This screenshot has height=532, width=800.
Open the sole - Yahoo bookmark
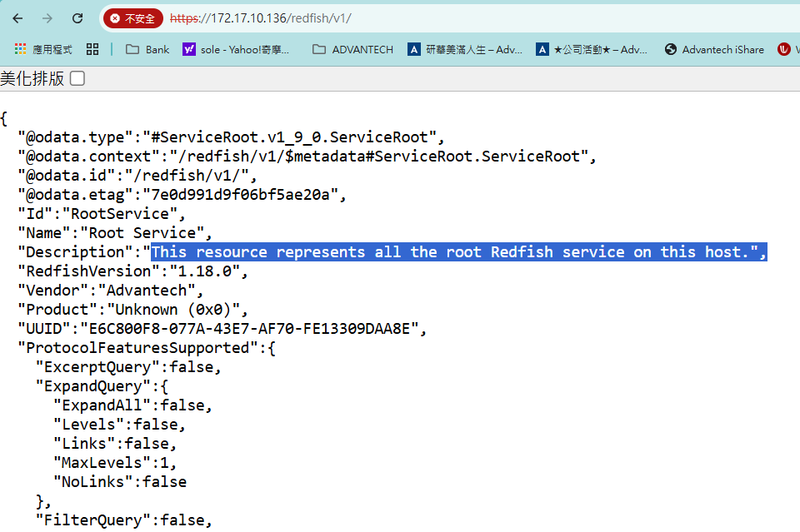237,49
